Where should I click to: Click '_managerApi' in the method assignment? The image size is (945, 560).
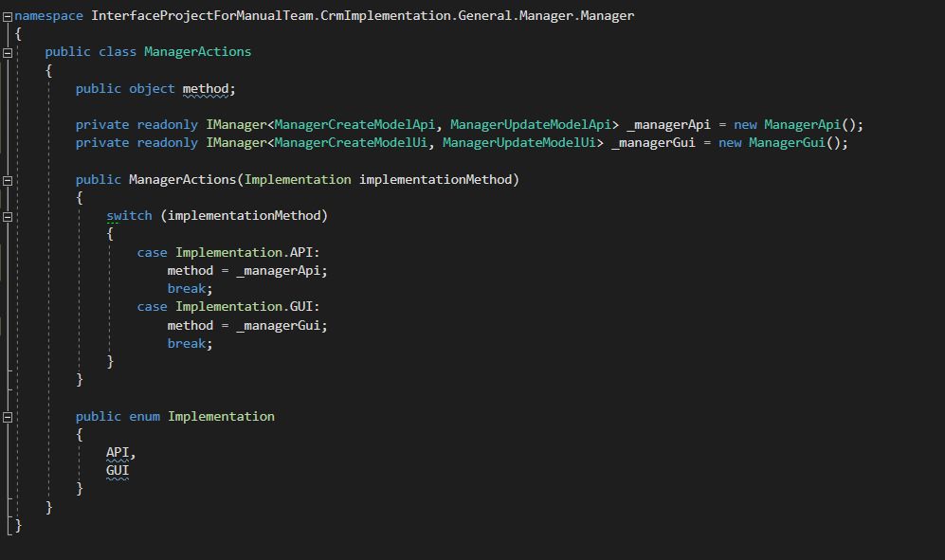coord(278,271)
